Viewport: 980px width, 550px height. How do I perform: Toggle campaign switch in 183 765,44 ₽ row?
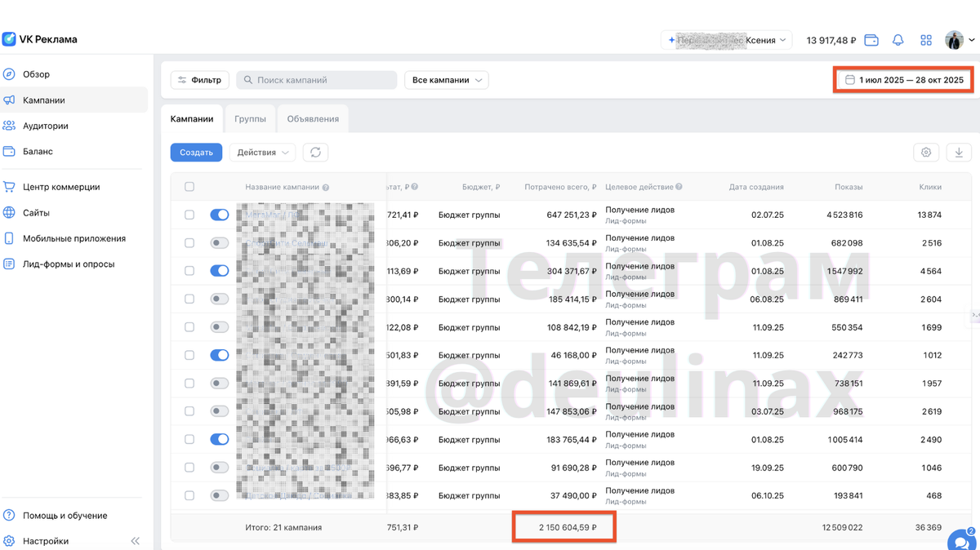point(220,439)
